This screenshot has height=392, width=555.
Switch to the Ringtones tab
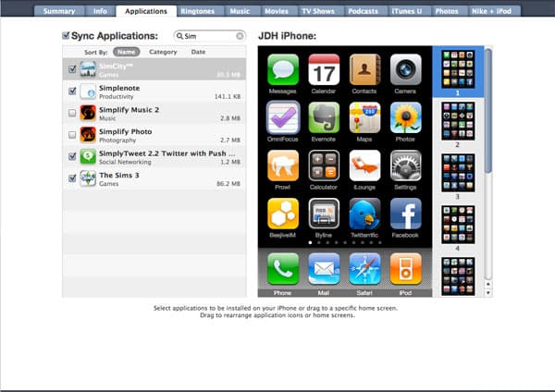click(198, 11)
